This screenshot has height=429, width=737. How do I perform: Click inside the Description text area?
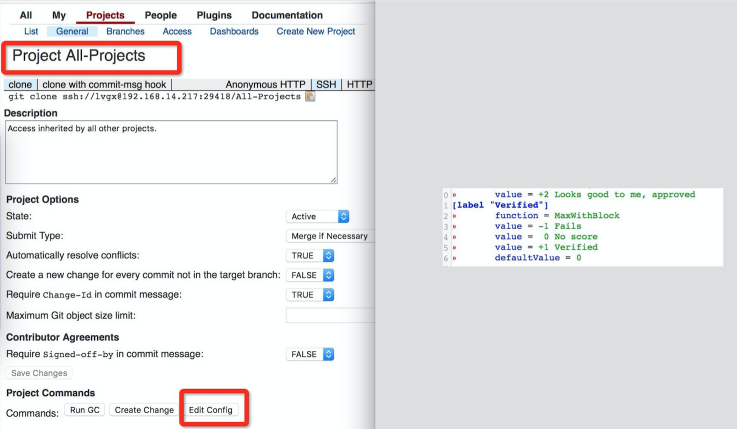pos(171,152)
